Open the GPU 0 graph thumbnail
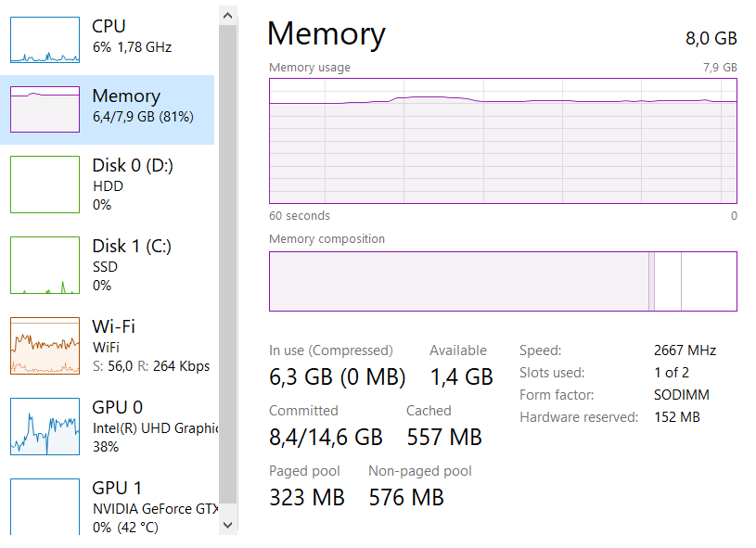Screen dimensions: 756x548 click(x=45, y=427)
